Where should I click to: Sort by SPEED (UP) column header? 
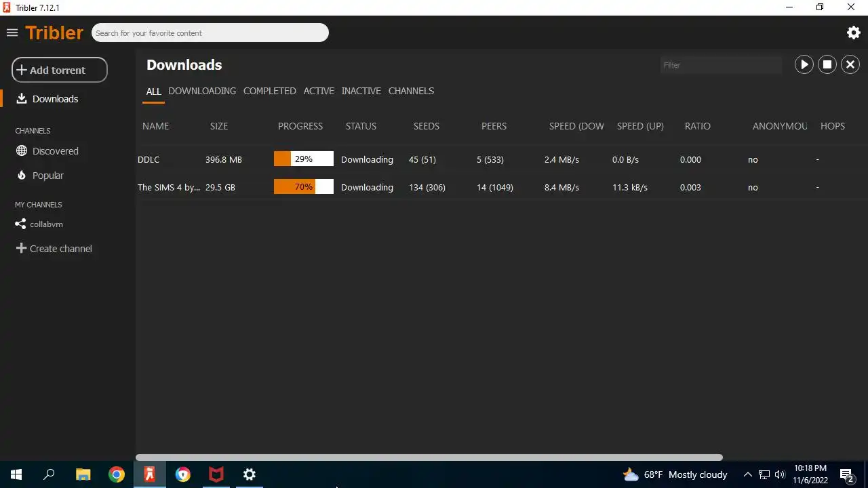(640, 126)
